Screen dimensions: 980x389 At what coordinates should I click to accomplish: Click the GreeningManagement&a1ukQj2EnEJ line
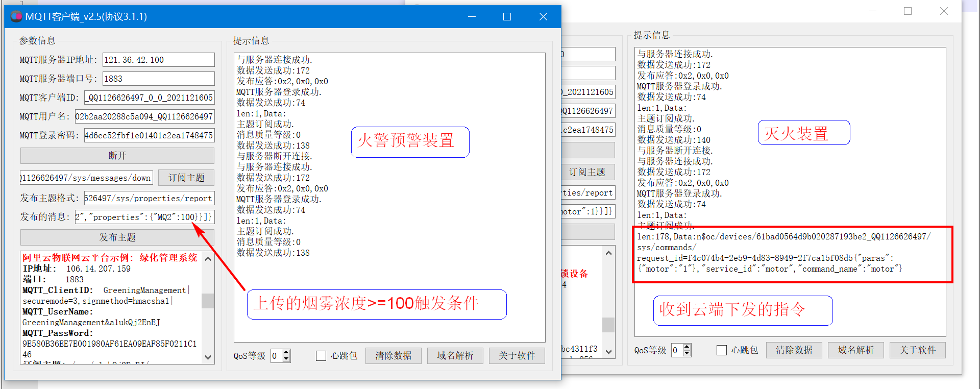point(91,322)
